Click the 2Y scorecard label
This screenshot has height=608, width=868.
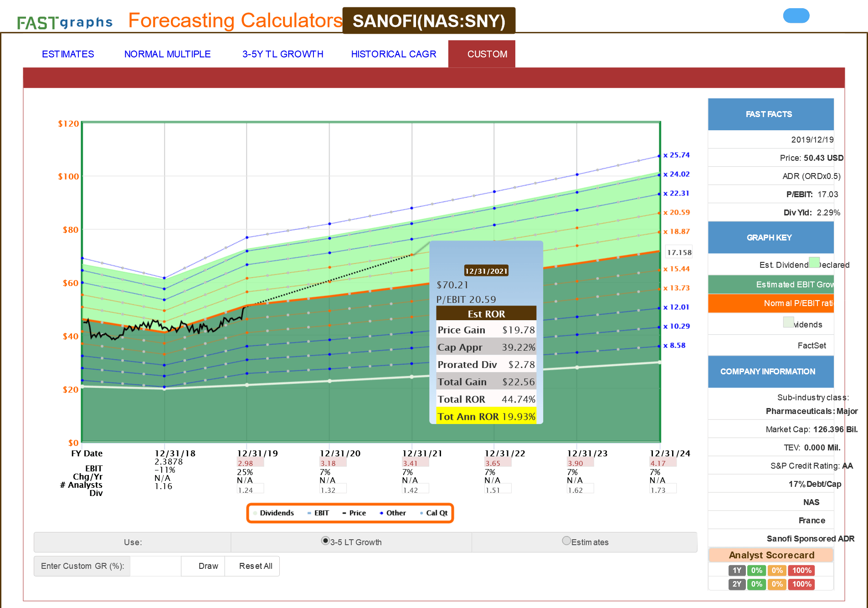[x=737, y=584]
